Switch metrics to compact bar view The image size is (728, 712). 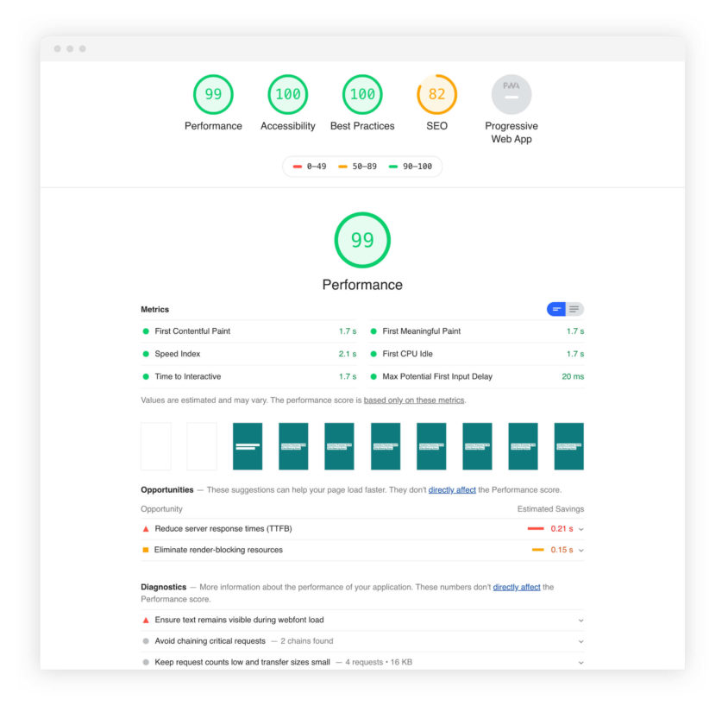pyautogui.click(x=556, y=309)
